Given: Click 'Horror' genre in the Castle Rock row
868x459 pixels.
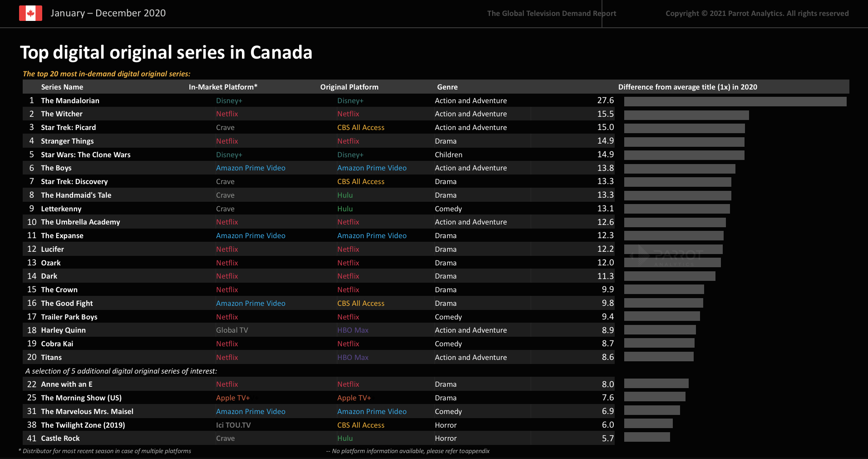Looking at the screenshot, I should (x=446, y=438).
